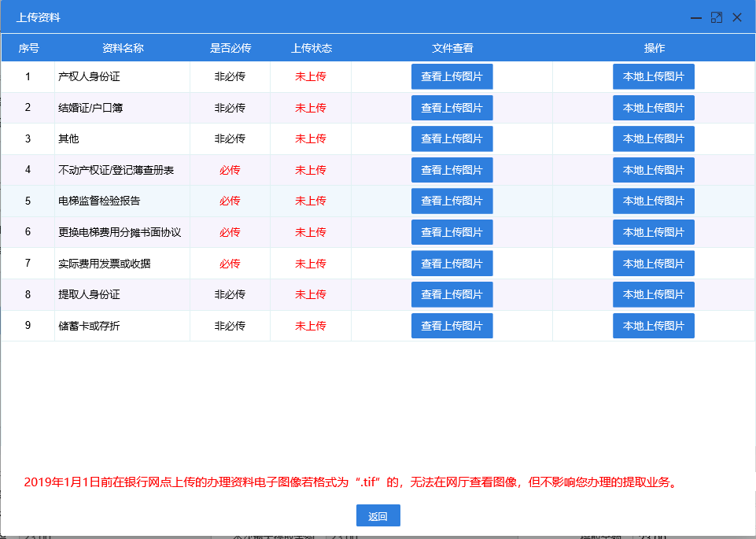Minimize the 上传资料 dialog window
The image size is (756, 539).
696,17
